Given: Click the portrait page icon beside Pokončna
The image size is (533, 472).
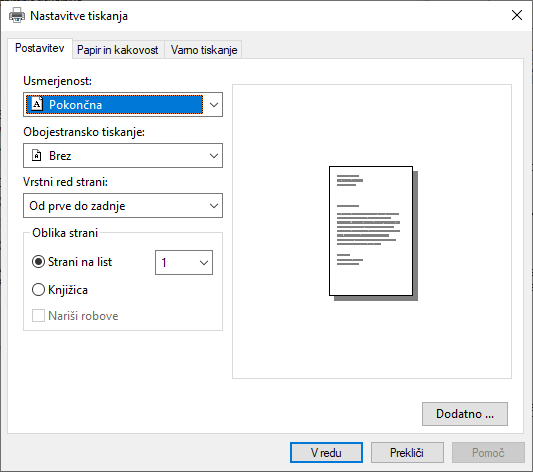Looking at the screenshot, I should 37,104.
